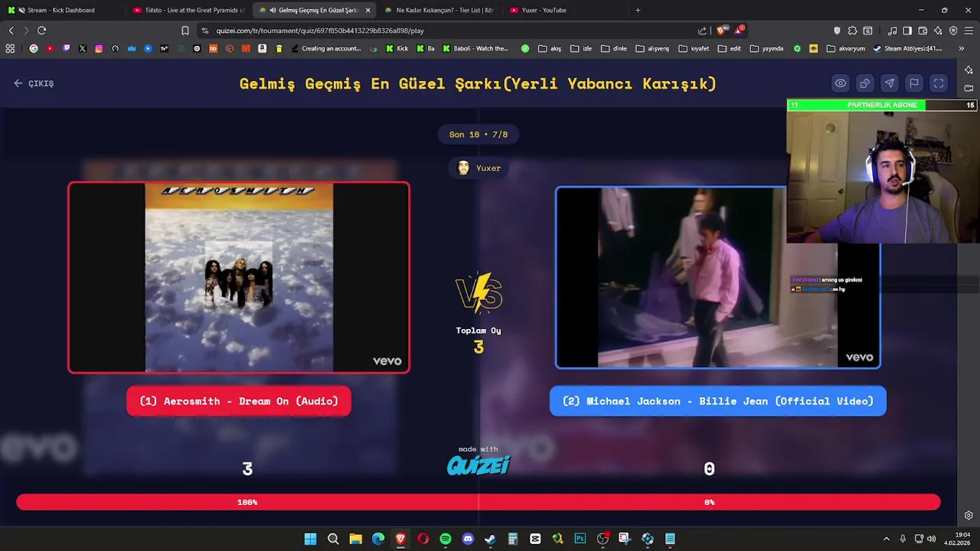
Task: Switch to Stream - Kick Dashboard tab
Action: pyautogui.click(x=61, y=10)
